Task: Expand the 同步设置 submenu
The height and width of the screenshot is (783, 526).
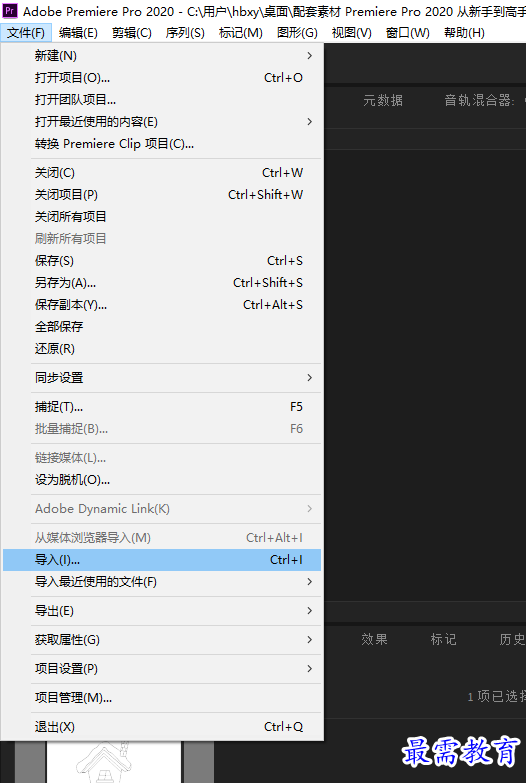Action: [x=162, y=378]
